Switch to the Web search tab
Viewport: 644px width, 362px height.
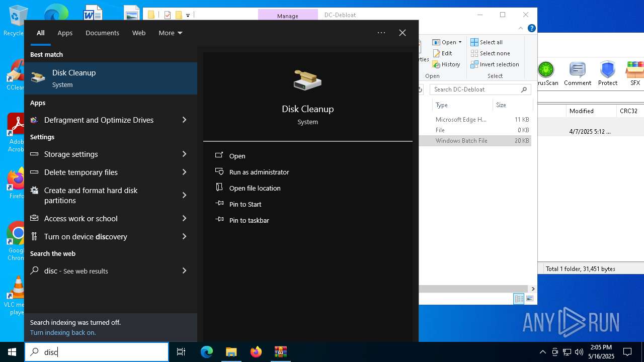click(139, 33)
